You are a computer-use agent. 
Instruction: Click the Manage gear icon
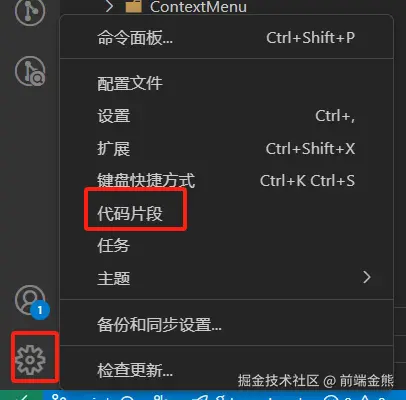pyautogui.click(x=30, y=360)
